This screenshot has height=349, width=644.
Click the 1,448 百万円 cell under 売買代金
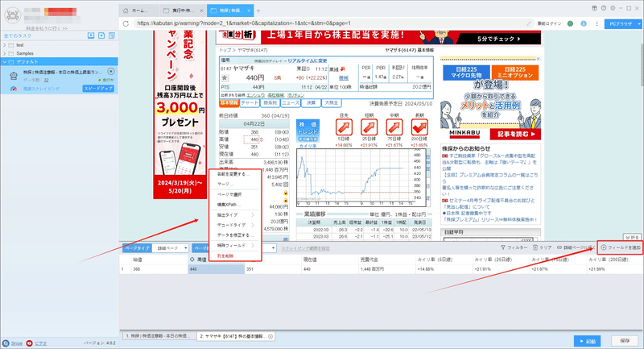pos(387,269)
